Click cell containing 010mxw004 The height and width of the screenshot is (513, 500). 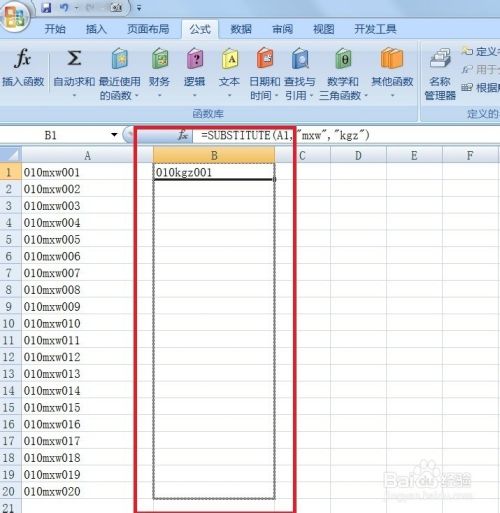click(87, 223)
